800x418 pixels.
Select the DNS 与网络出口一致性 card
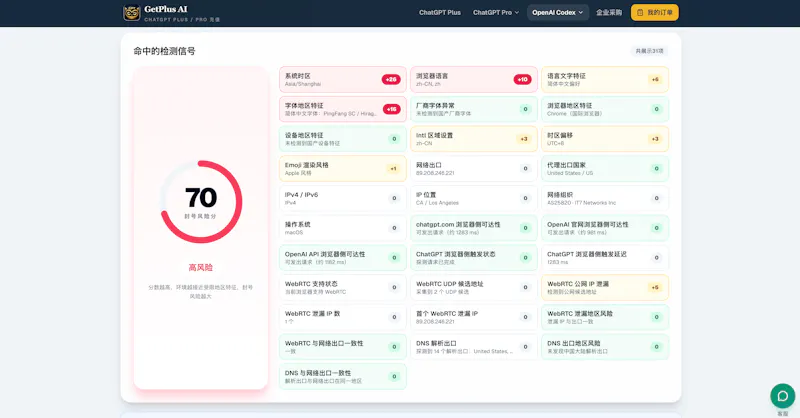[343, 377]
